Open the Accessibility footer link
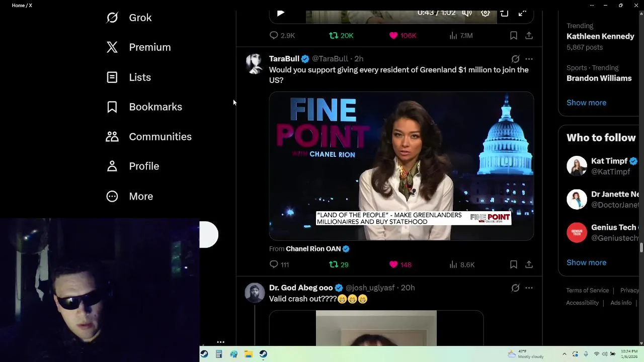The width and height of the screenshot is (644, 362). [582, 303]
